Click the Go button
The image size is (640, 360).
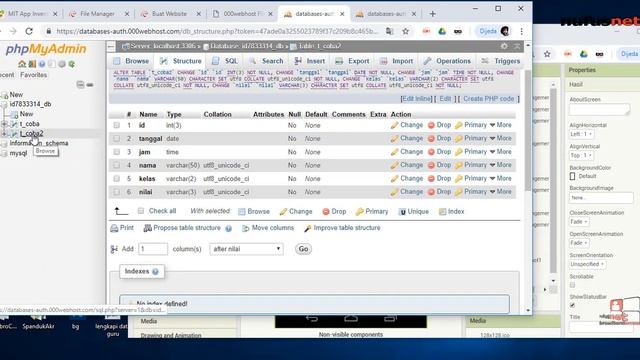[x=303, y=249]
